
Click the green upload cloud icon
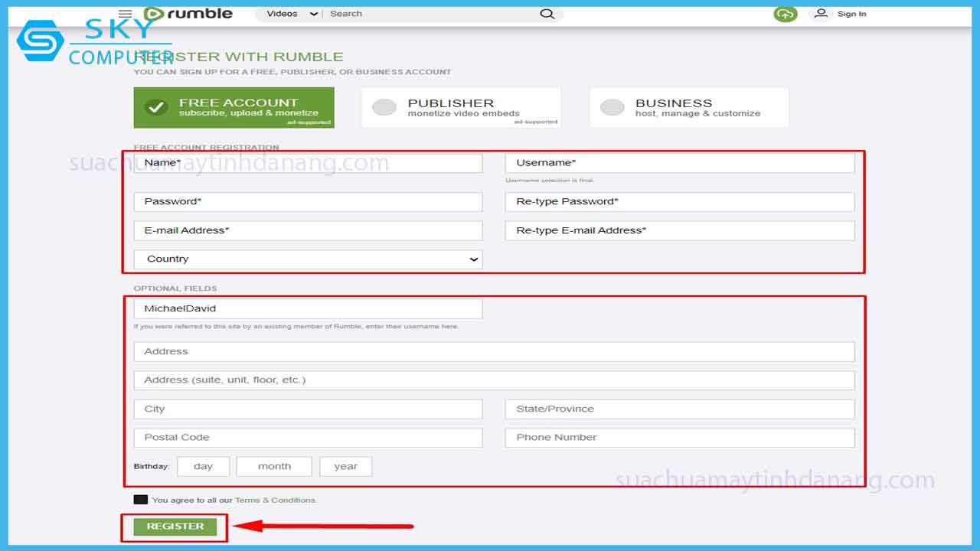(x=786, y=14)
